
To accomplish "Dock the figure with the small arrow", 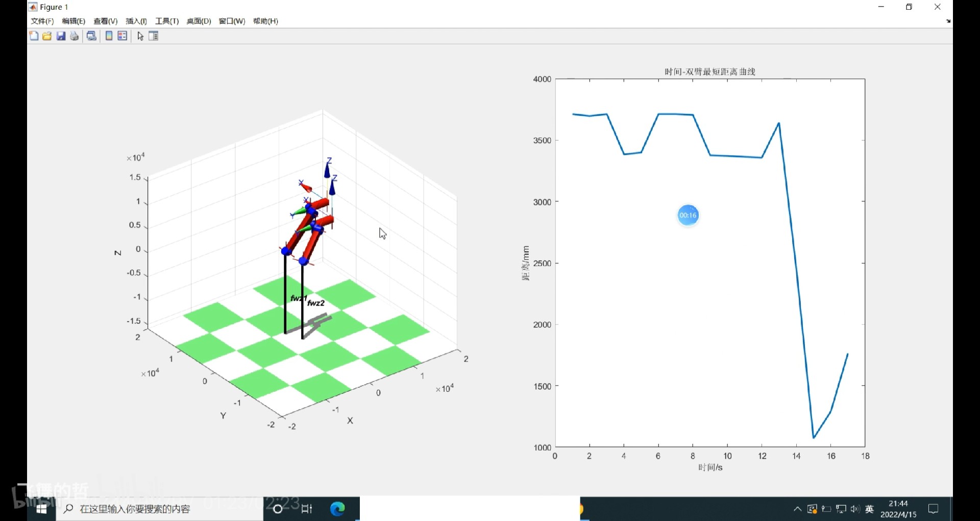I will [x=948, y=21].
